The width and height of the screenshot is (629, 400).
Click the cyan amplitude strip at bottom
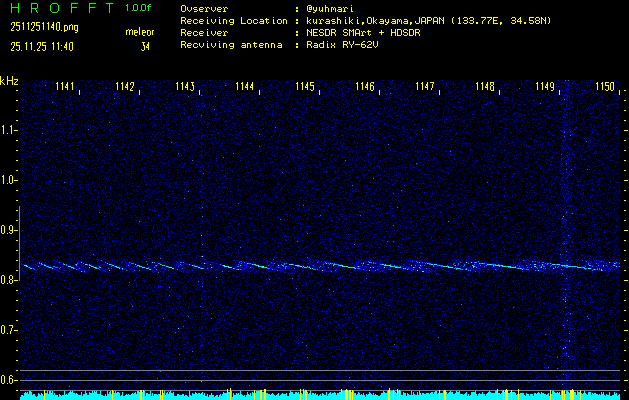coord(320,396)
